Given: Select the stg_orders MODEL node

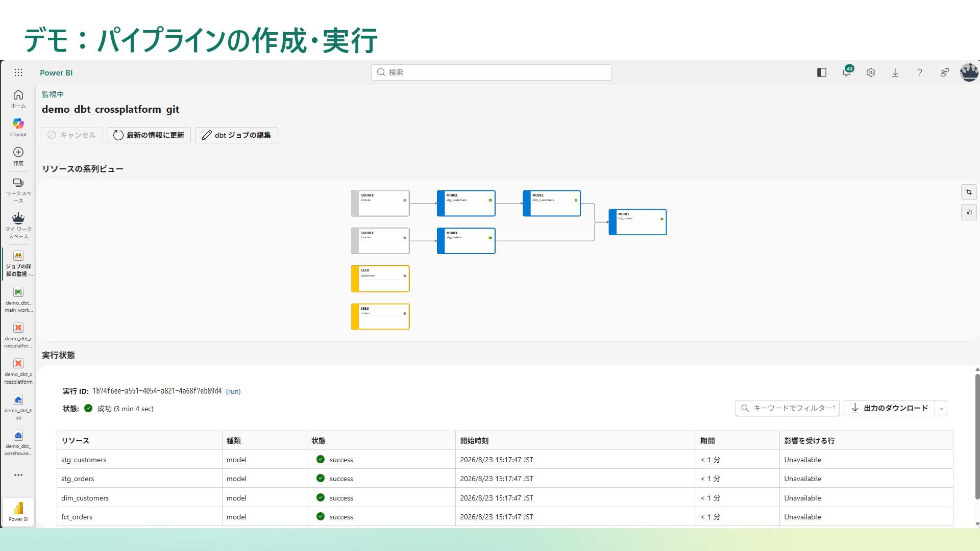Looking at the screenshot, I should [466, 241].
